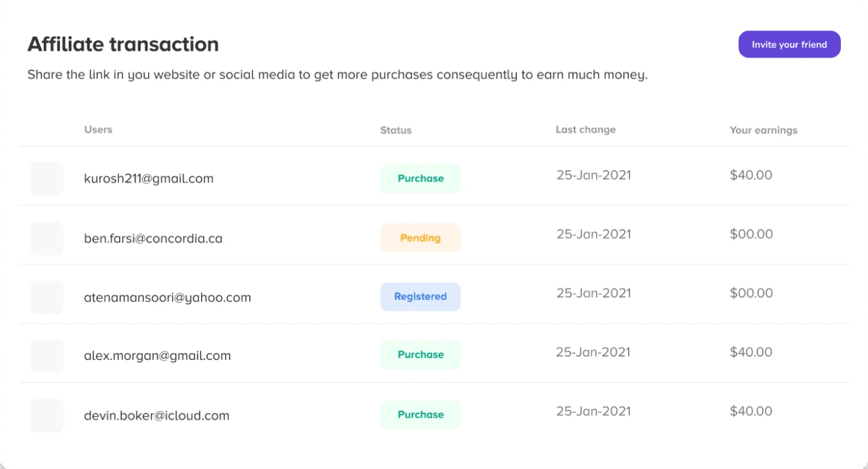The height and width of the screenshot is (469, 868).
Task: Click the Pending status badge
Action: pos(420,238)
